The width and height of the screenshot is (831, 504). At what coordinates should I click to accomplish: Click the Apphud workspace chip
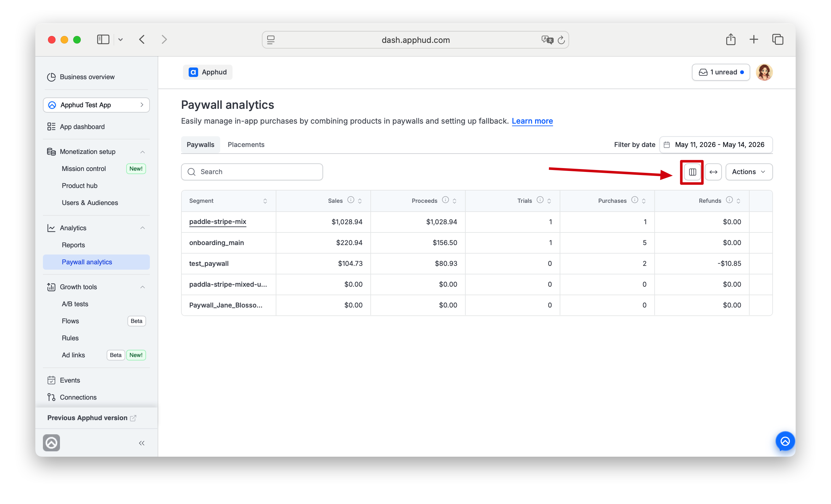(208, 72)
